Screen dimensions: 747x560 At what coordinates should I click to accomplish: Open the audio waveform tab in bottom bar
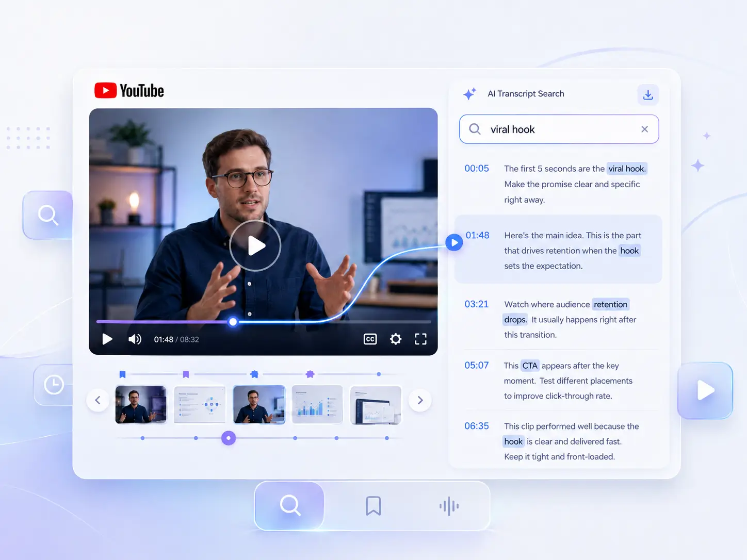[x=449, y=506]
